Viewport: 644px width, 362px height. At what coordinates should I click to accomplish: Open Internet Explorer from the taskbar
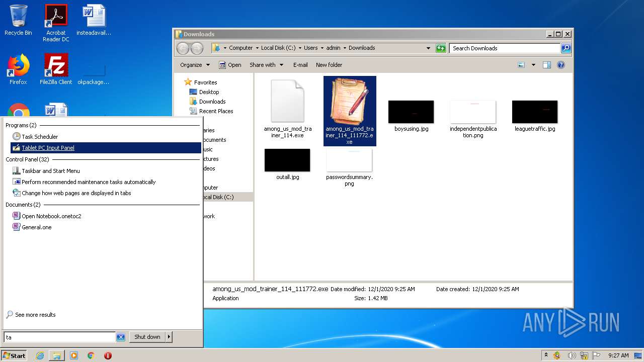(40, 355)
